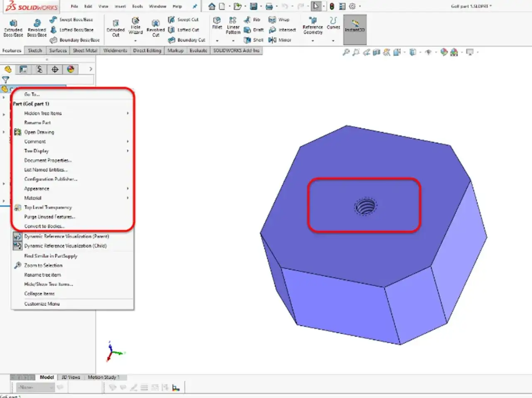532x398 pixels.
Task: Open the Tools menu
Action: (x=138, y=6)
